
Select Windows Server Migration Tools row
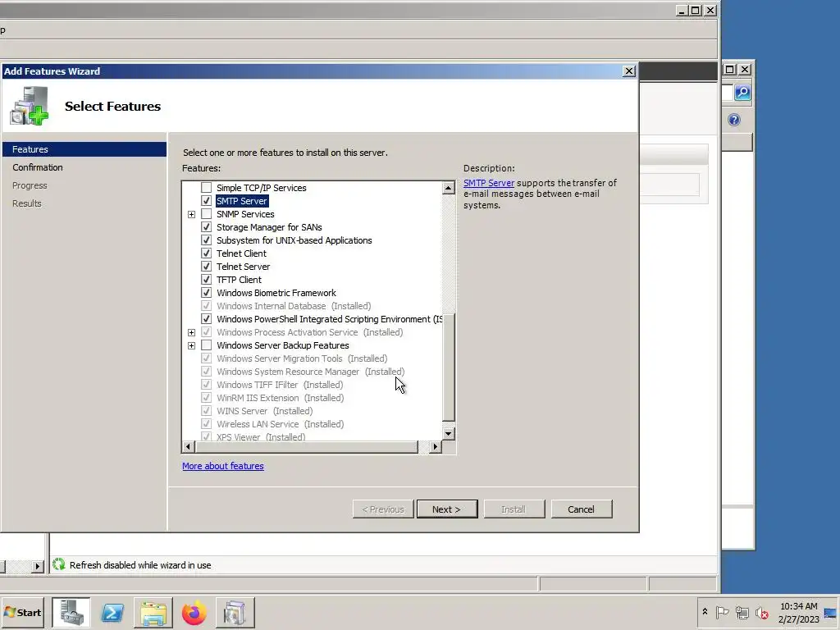[302, 359]
